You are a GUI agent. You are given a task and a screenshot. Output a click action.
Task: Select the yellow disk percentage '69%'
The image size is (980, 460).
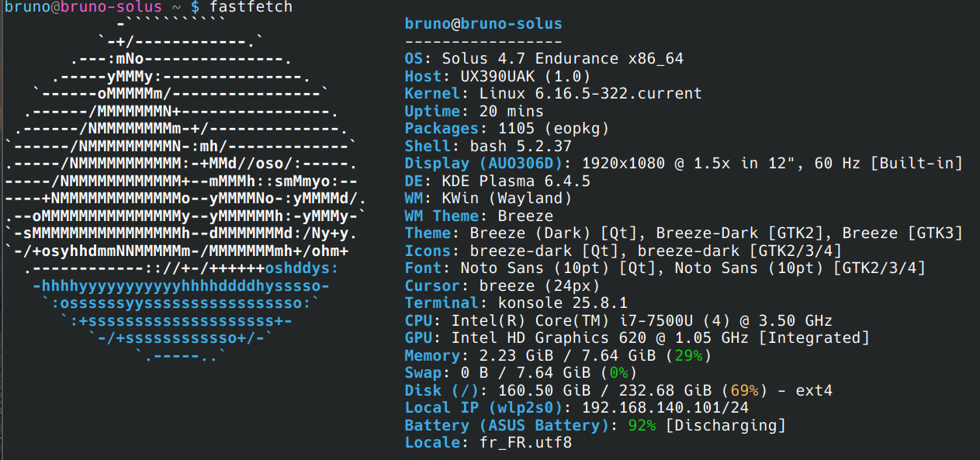tap(744, 391)
